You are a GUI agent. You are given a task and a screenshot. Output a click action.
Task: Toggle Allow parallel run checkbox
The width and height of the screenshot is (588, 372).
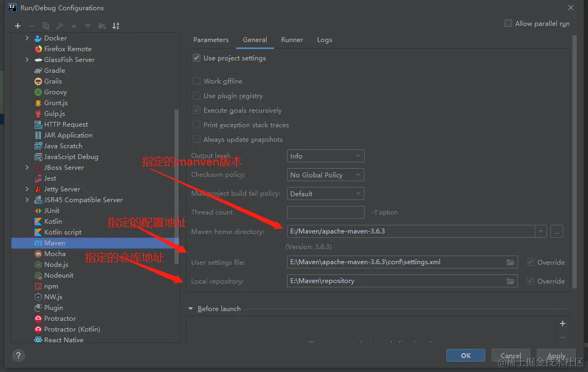pyautogui.click(x=508, y=23)
